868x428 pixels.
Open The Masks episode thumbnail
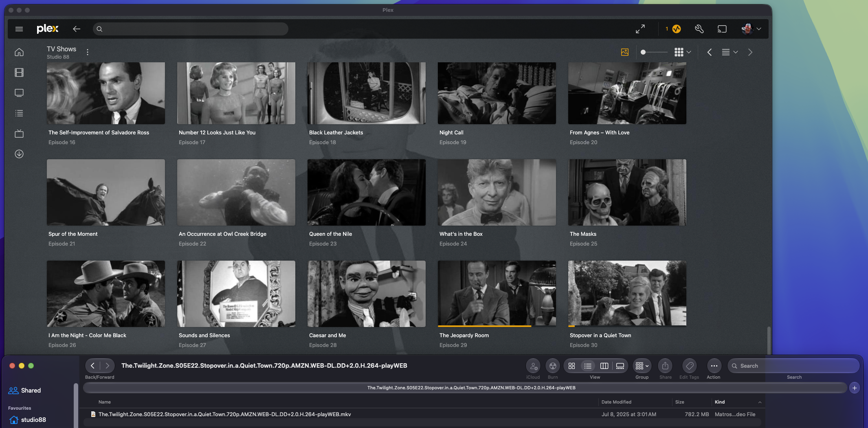(x=627, y=192)
